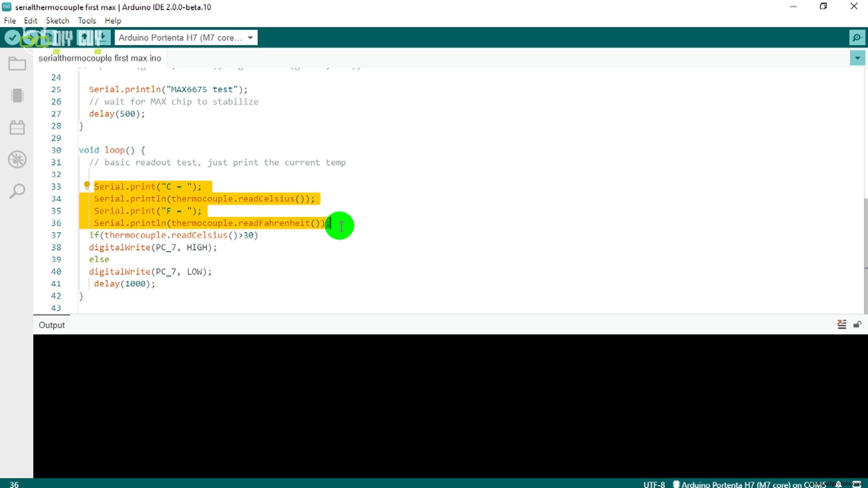
Task: Click the Verify sketch checkmark icon
Action: pos(12,38)
